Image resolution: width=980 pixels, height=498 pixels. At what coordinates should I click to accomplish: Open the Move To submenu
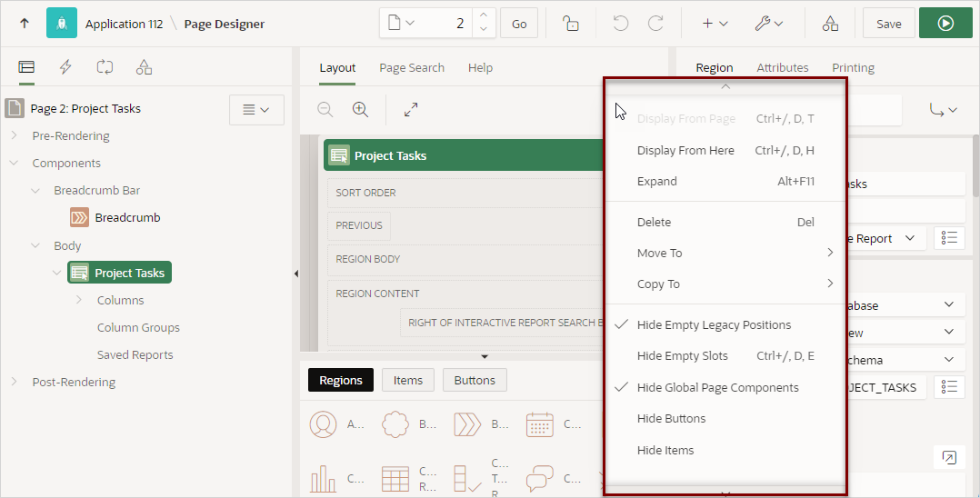point(725,253)
